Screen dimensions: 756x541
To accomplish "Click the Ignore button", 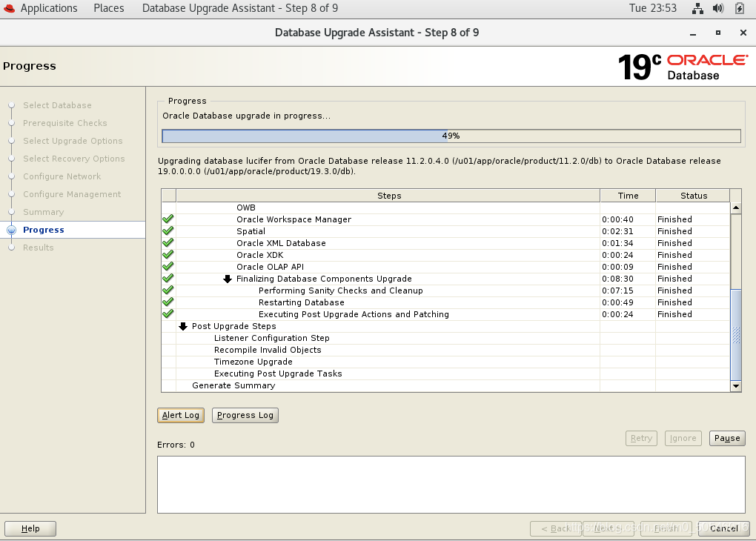I will coord(683,438).
